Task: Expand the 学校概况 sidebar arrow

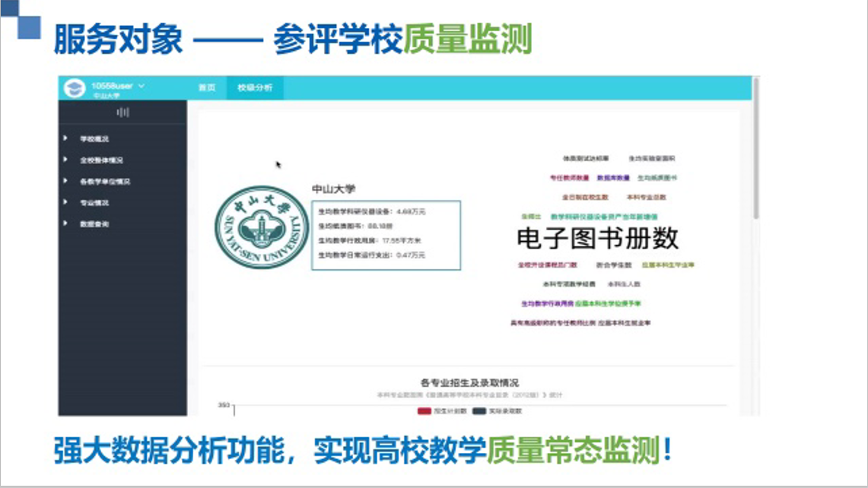Action: (66, 139)
